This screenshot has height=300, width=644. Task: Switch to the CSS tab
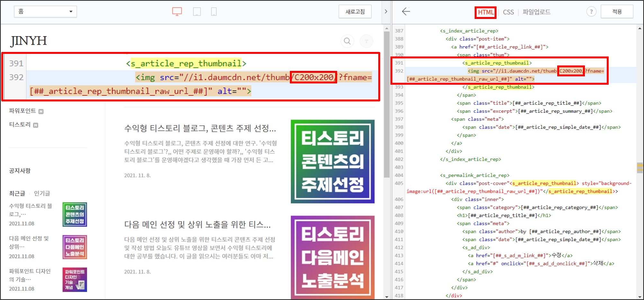pos(508,12)
